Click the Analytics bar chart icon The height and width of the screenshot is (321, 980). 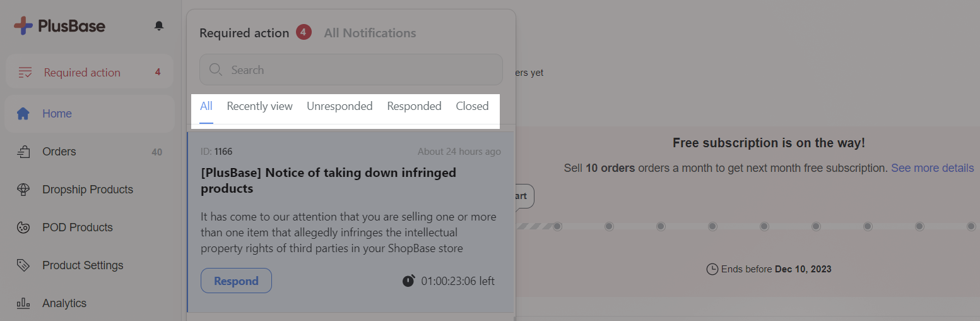23,303
